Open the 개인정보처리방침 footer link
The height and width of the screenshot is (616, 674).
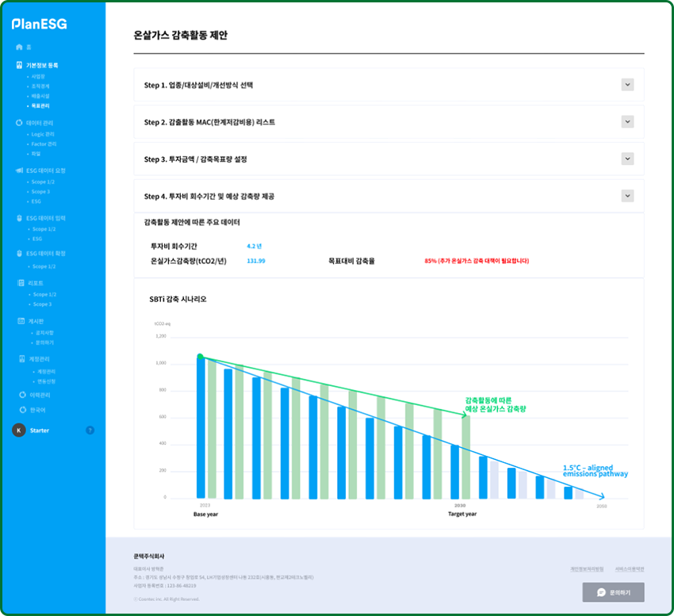point(587,569)
